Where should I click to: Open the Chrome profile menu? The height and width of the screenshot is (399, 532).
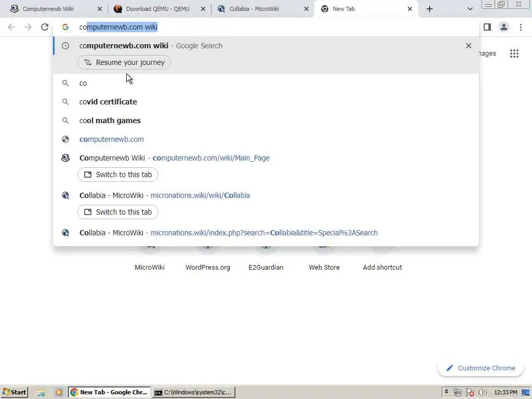click(x=504, y=27)
